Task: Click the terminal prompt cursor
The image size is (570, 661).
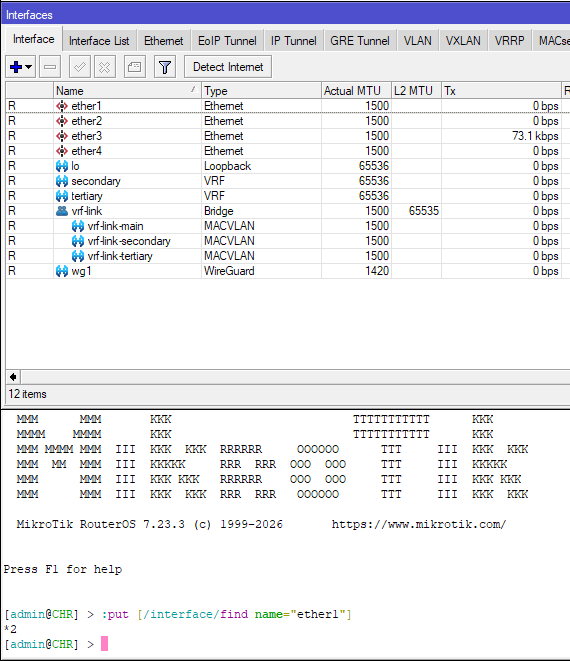Action: pyautogui.click(x=104, y=644)
